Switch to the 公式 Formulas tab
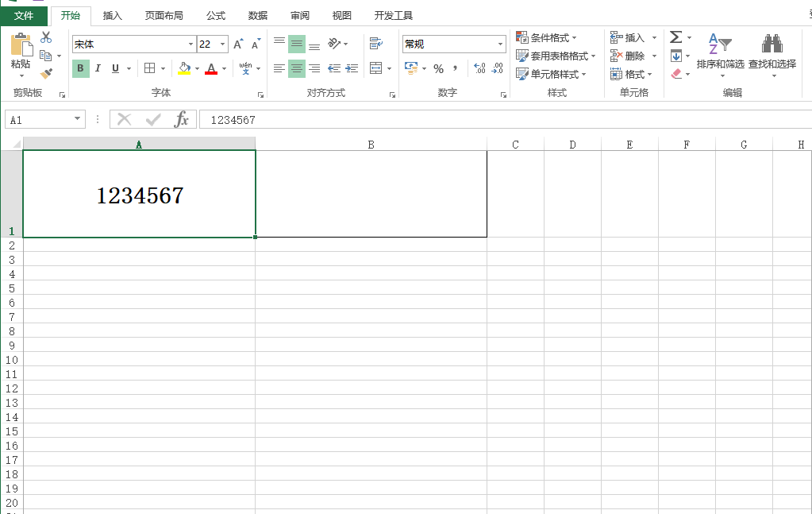This screenshot has height=514, width=812. pos(216,16)
